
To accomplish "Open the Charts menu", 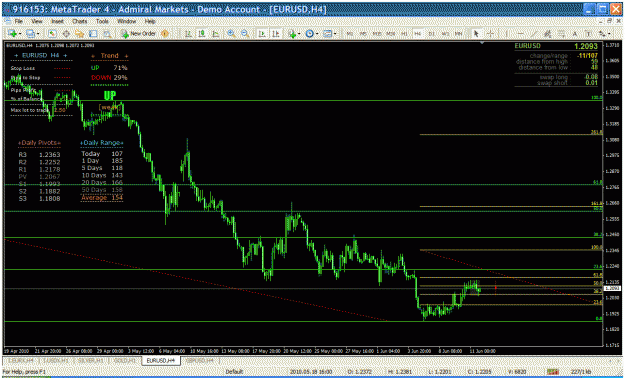I will coord(79,21).
